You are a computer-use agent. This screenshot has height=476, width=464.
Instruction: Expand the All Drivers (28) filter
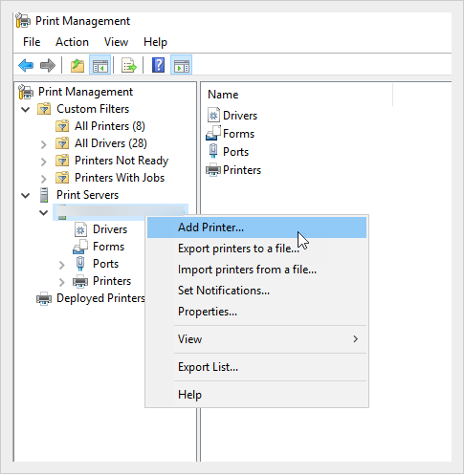[x=44, y=144]
